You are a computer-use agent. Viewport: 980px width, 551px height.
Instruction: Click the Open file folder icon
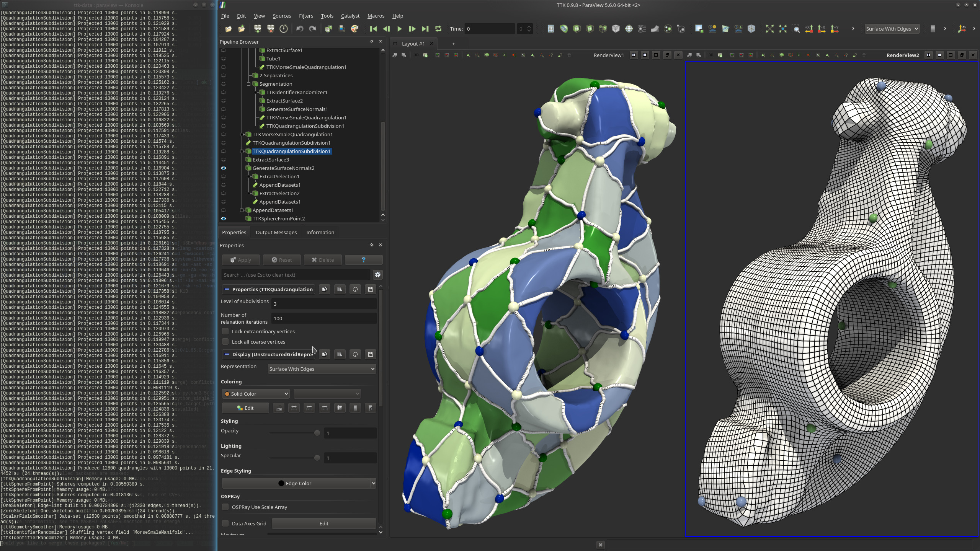tap(228, 29)
